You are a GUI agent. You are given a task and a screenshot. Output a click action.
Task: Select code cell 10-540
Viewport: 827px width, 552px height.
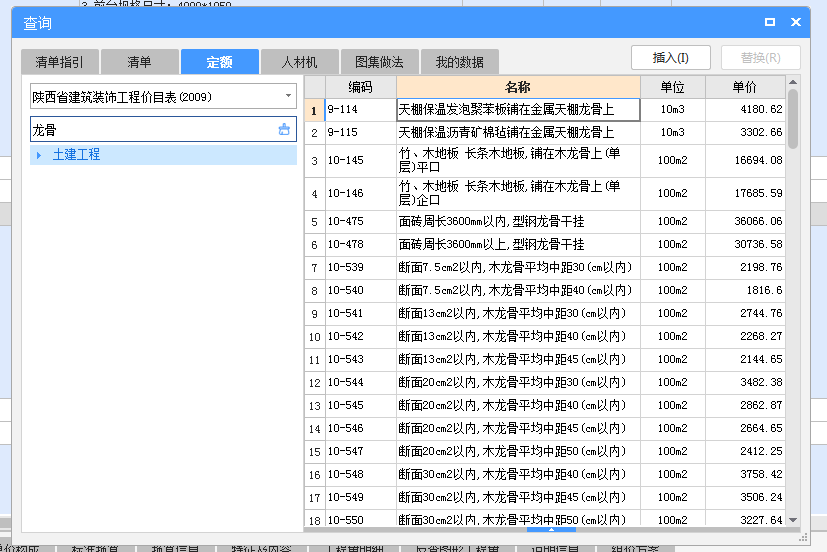point(361,291)
